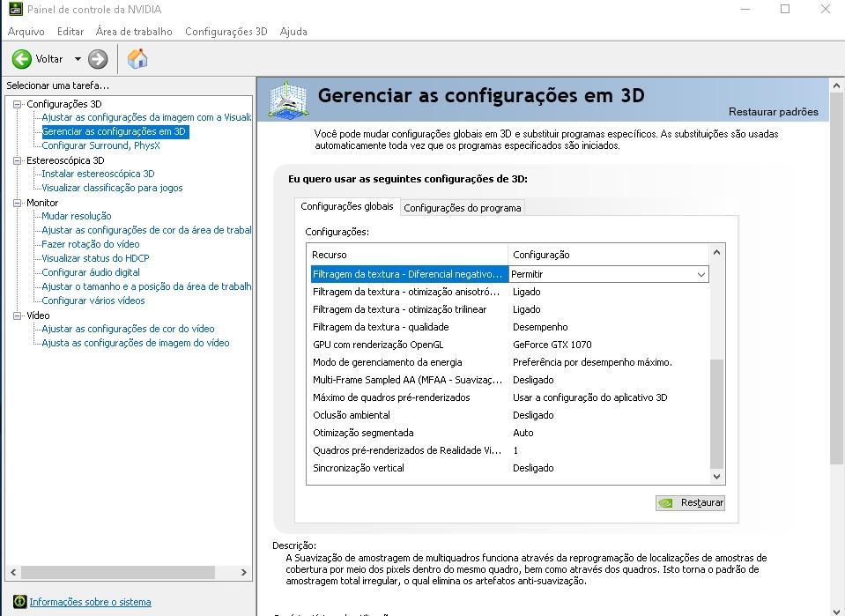The image size is (845, 616).
Task: Open Visualizar classificação para jogos
Action: (112, 188)
